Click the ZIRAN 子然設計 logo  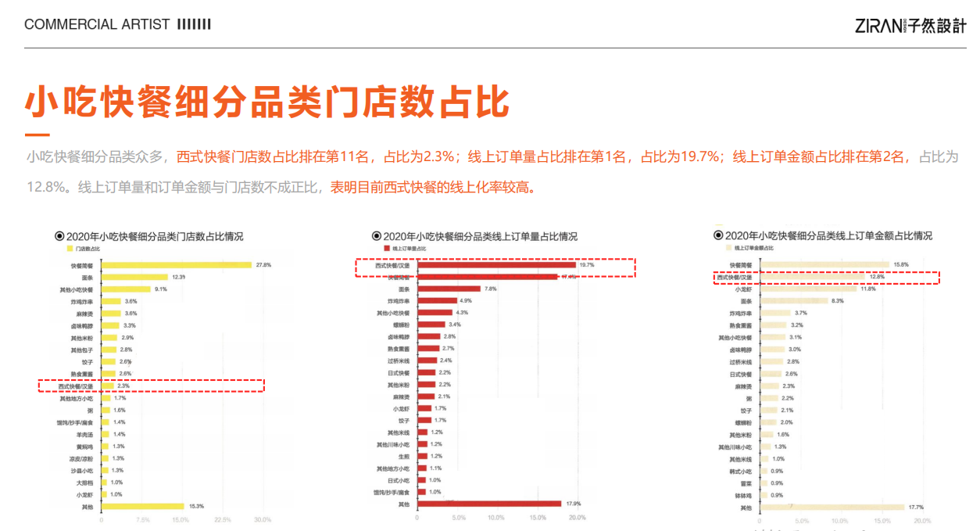(x=910, y=24)
